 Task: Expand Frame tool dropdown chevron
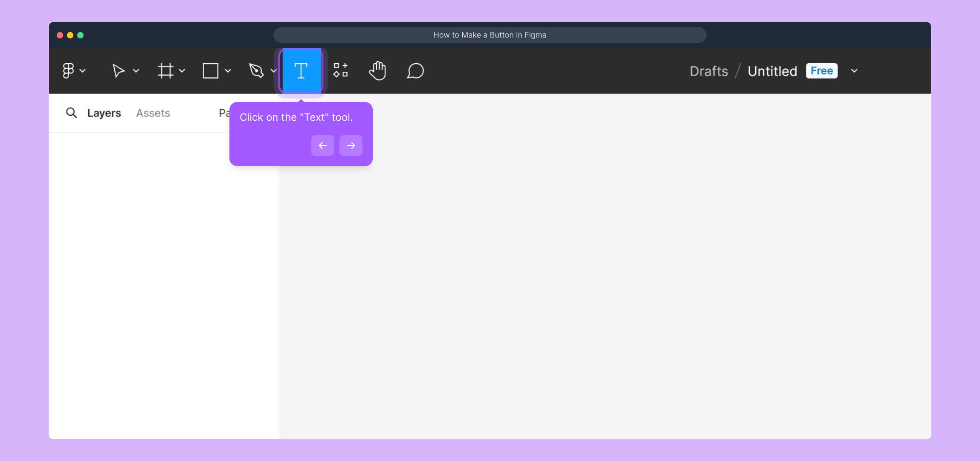pos(182,71)
